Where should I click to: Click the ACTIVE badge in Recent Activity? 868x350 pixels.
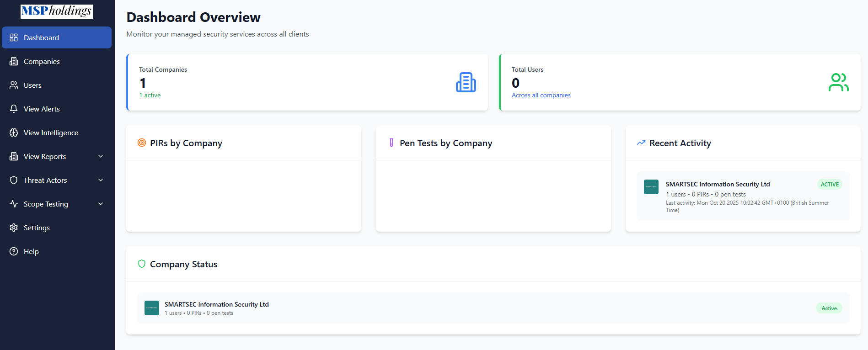pos(830,185)
